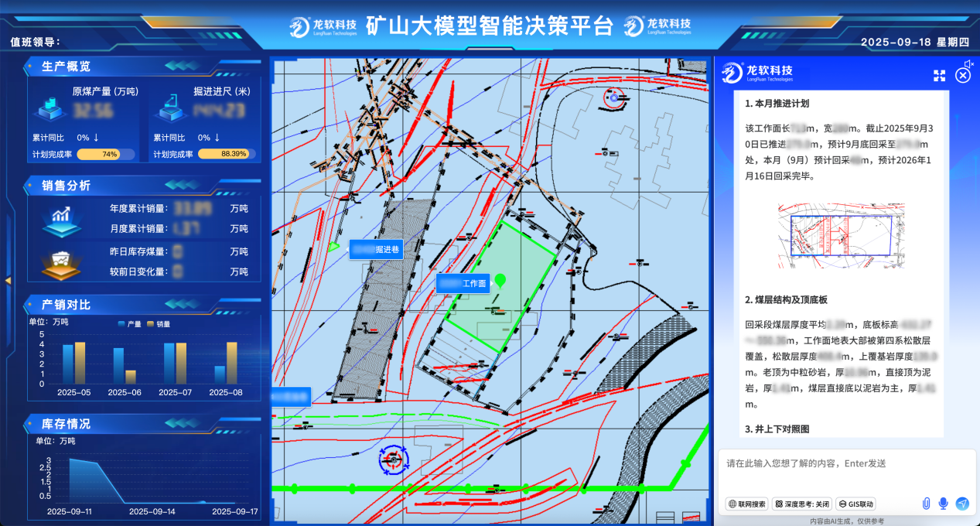This screenshot has height=526, width=980.
Task: Close the AI assistant panel
Action: tap(963, 75)
